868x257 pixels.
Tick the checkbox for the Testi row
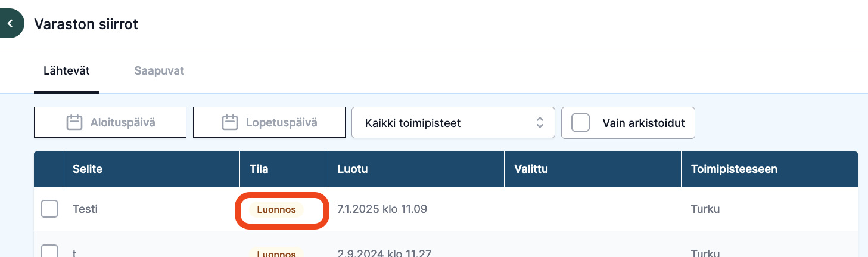[x=49, y=209]
